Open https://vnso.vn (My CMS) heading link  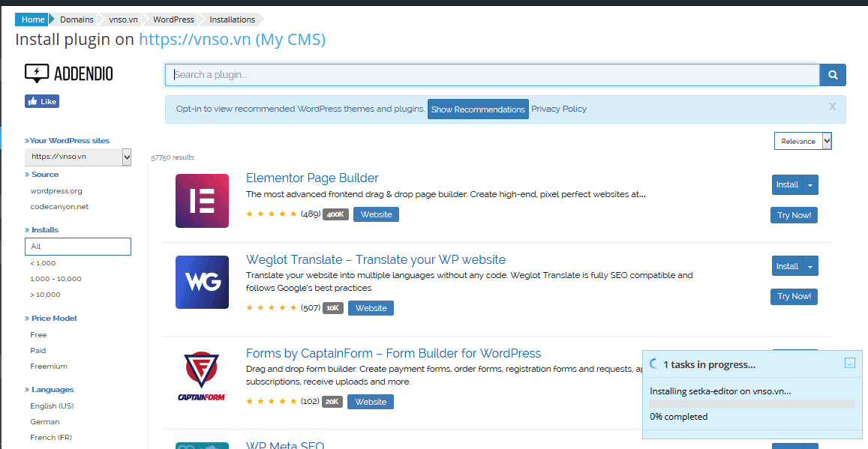click(x=232, y=39)
